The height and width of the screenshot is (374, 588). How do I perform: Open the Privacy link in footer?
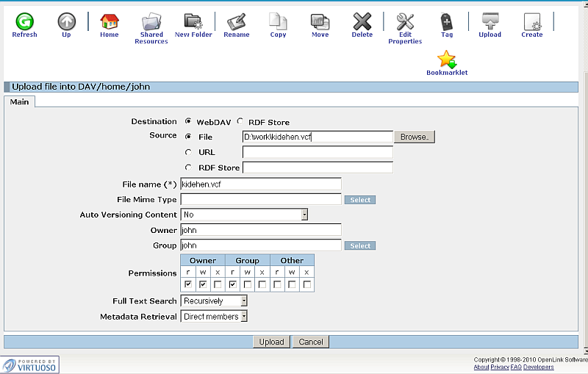pyautogui.click(x=501, y=367)
